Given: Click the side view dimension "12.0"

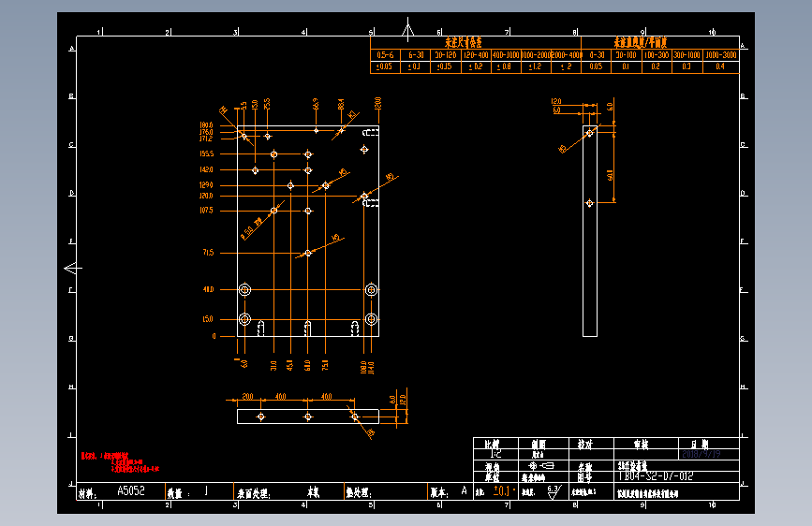Looking at the screenshot, I should coord(556,101).
